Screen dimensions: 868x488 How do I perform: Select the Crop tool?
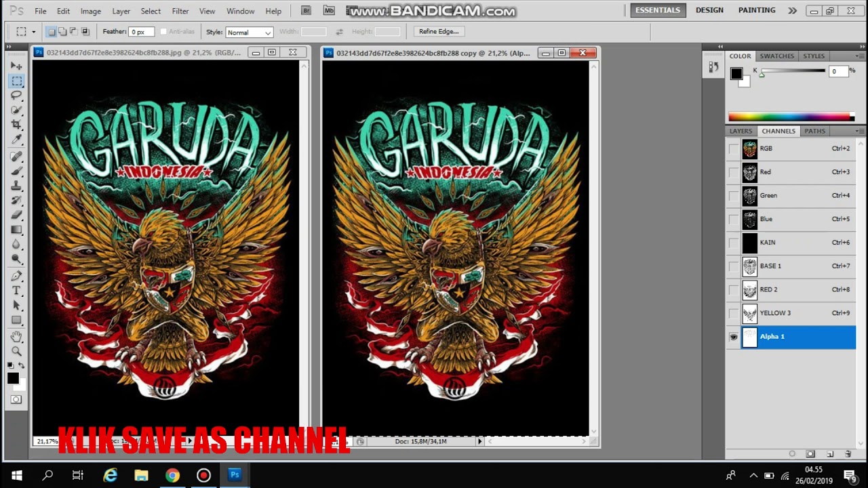[16, 125]
